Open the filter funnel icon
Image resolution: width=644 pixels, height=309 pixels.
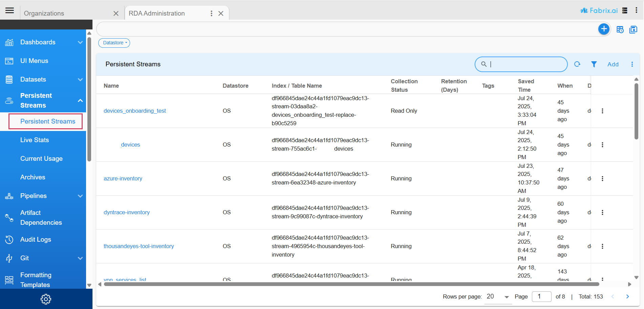(x=594, y=64)
